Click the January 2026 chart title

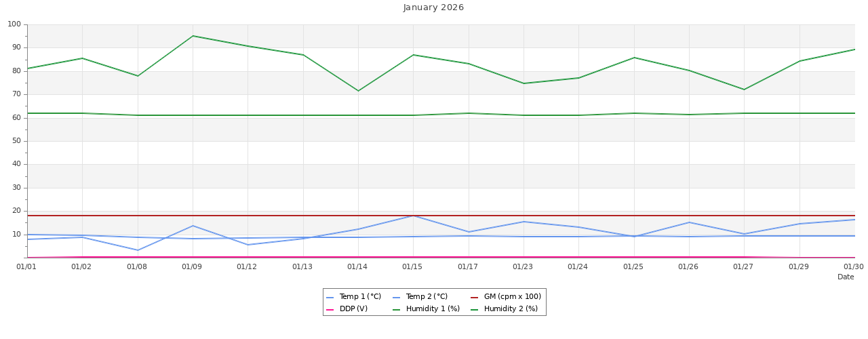click(x=434, y=7)
